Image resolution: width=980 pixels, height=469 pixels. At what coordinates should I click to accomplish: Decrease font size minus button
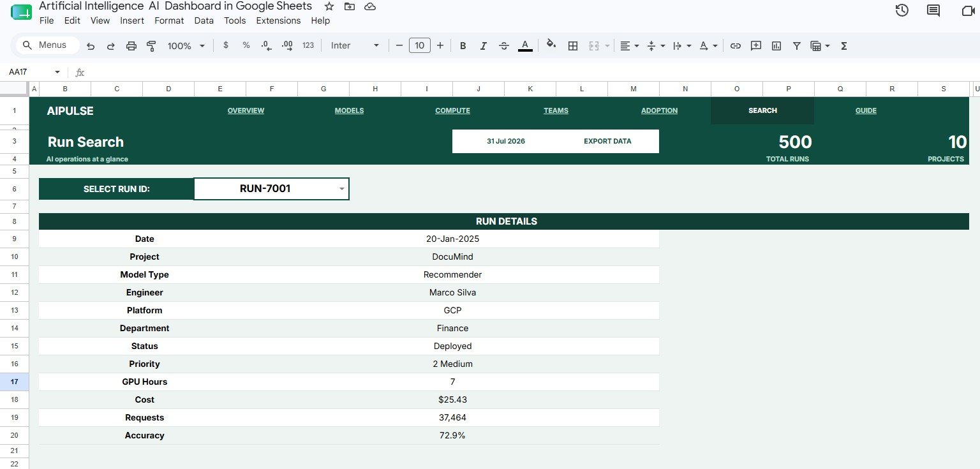[x=399, y=45]
